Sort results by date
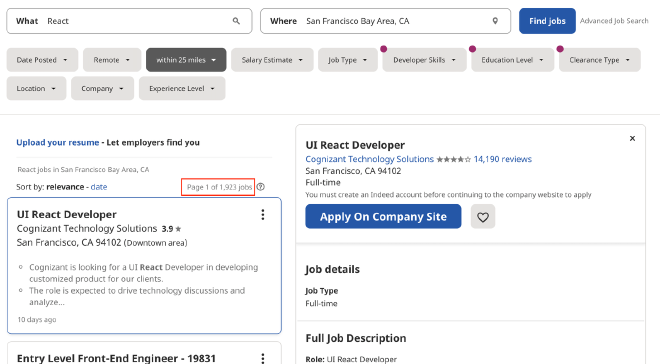The image size is (660, 364). coord(99,187)
